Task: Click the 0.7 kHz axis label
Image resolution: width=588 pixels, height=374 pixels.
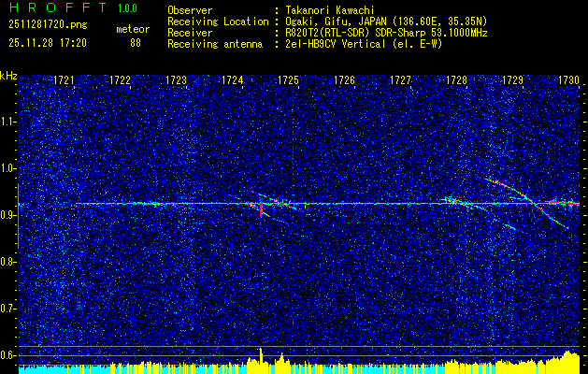Action: pyautogui.click(x=7, y=309)
